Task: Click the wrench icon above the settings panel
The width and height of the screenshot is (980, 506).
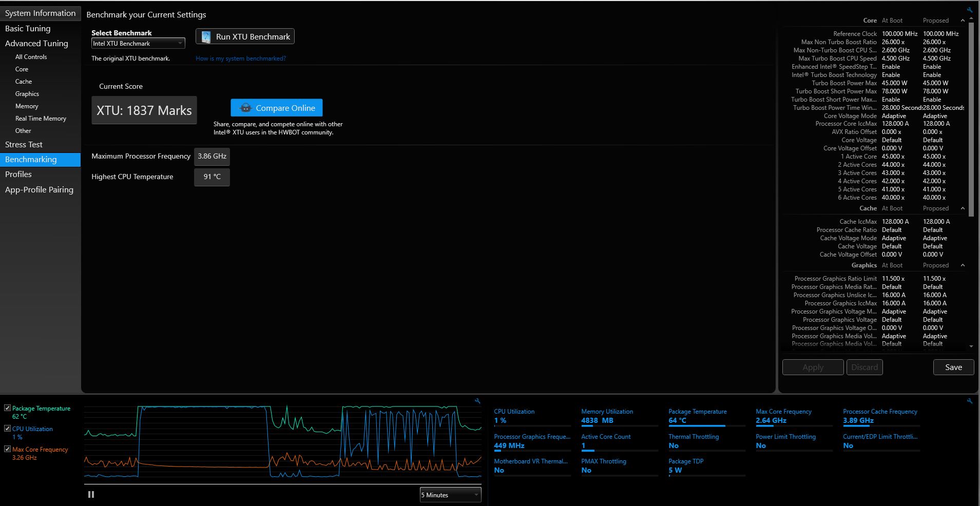Action: pyautogui.click(x=970, y=10)
